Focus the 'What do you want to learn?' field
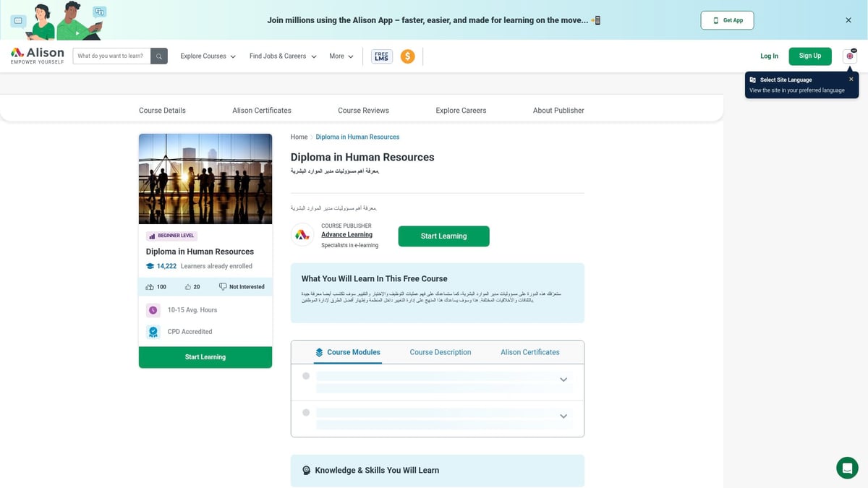This screenshot has height=488, width=868. [111, 56]
